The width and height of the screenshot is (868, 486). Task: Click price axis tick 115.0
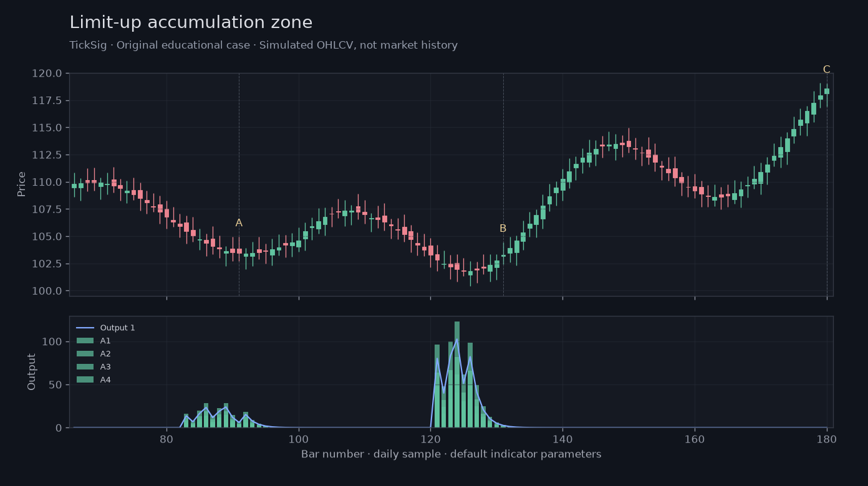tap(47, 128)
